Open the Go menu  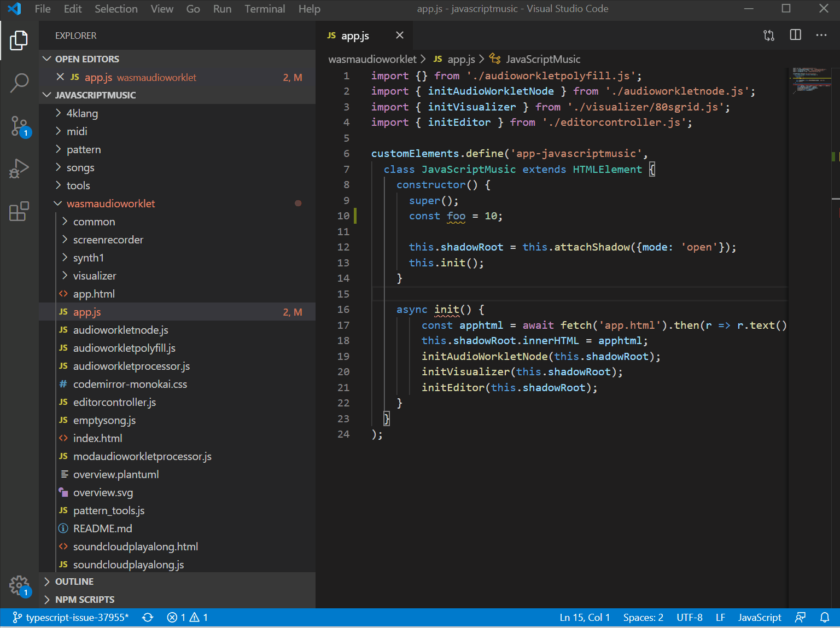pyautogui.click(x=193, y=9)
